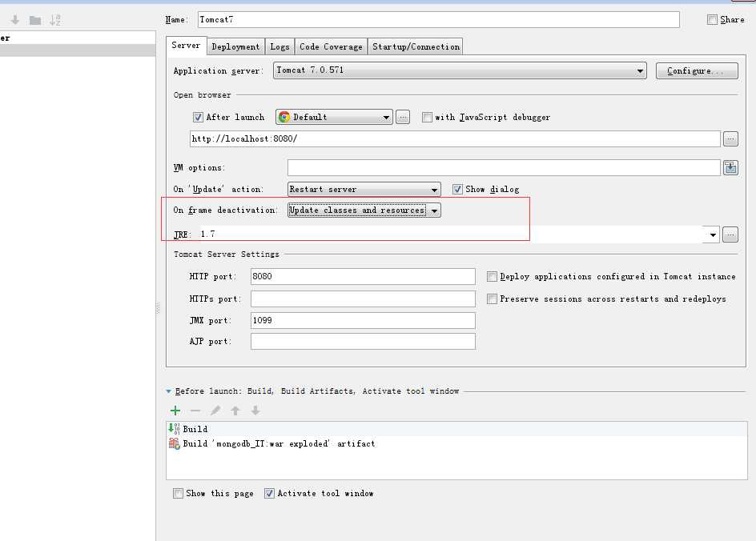756x541 pixels.
Task: Enable Deploy applications configured in Tomcat instance
Action: pyautogui.click(x=492, y=277)
